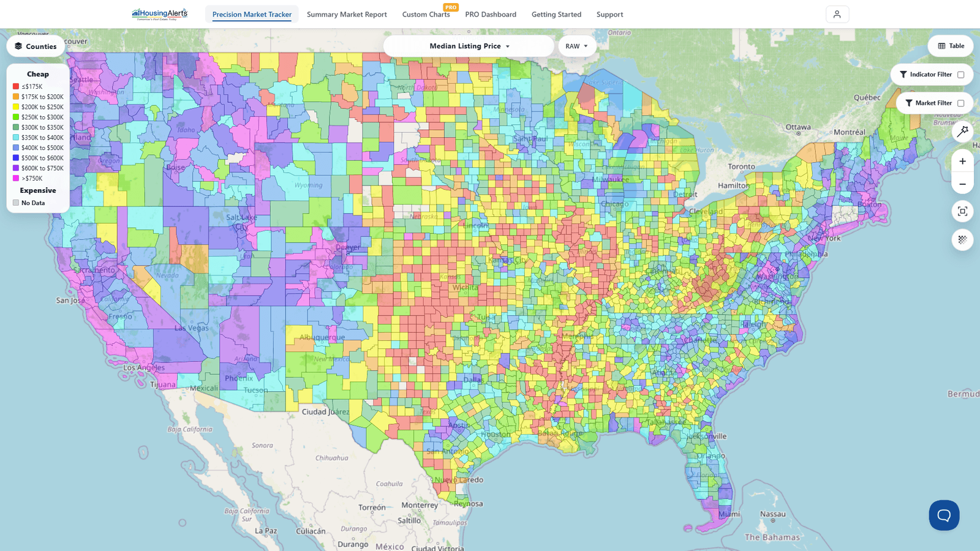Image resolution: width=980 pixels, height=551 pixels.
Task: Click the $400K to $500K legend swatch
Action: point(16,148)
